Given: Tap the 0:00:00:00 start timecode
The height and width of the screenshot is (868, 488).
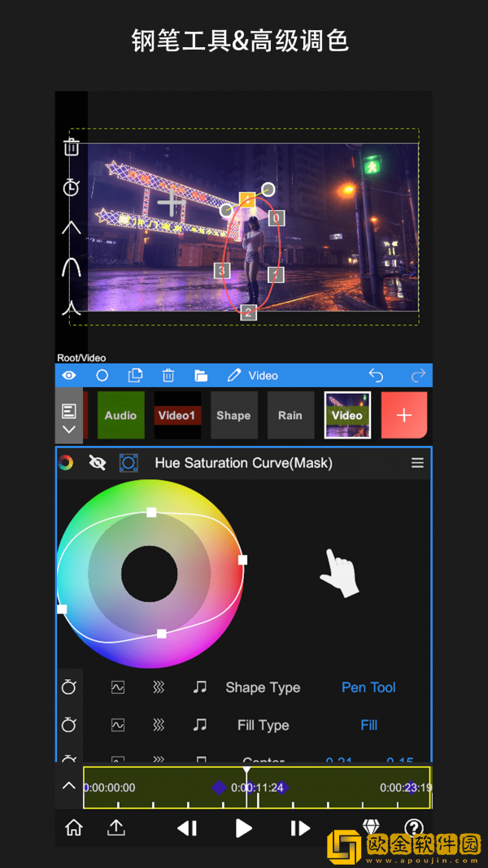Looking at the screenshot, I should click(x=110, y=787).
